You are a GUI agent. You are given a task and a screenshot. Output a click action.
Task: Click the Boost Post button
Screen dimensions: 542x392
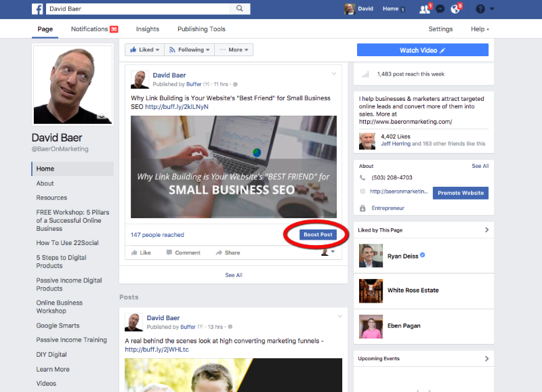[x=318, y=234]
